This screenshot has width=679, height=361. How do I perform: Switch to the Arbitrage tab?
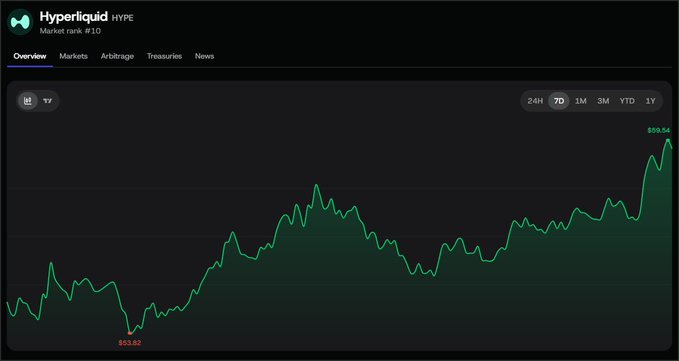coord(117,56)
